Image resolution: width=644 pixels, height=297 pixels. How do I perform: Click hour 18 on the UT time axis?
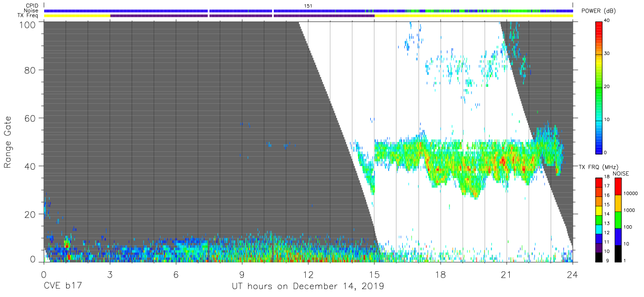(x=441, y=273)
